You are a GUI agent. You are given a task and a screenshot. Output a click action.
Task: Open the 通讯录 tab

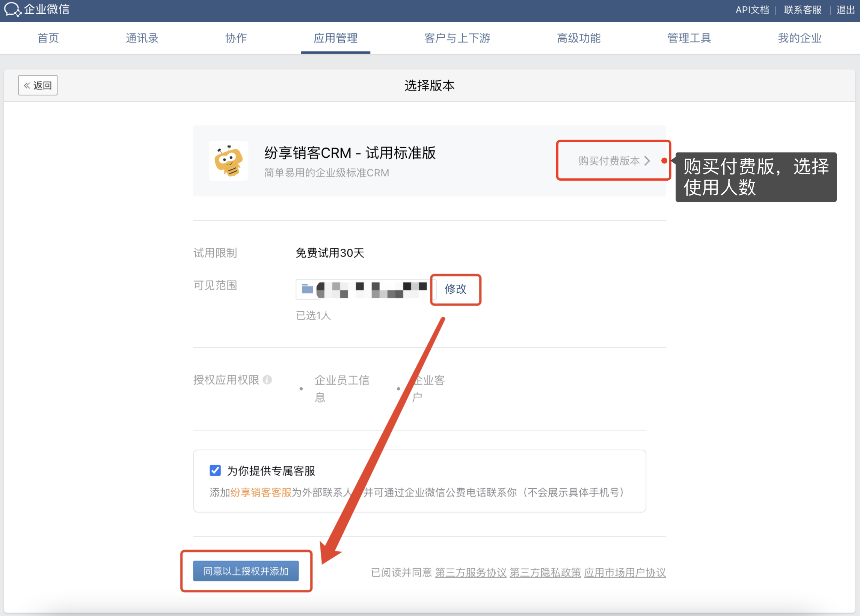tap(142, 38)
